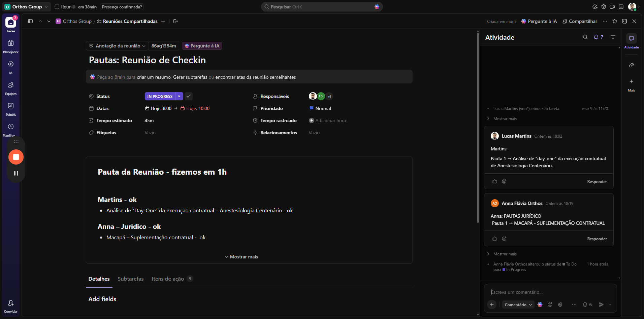
Task: Click the Equipes sidebar icon
Action: coord(11,85)
